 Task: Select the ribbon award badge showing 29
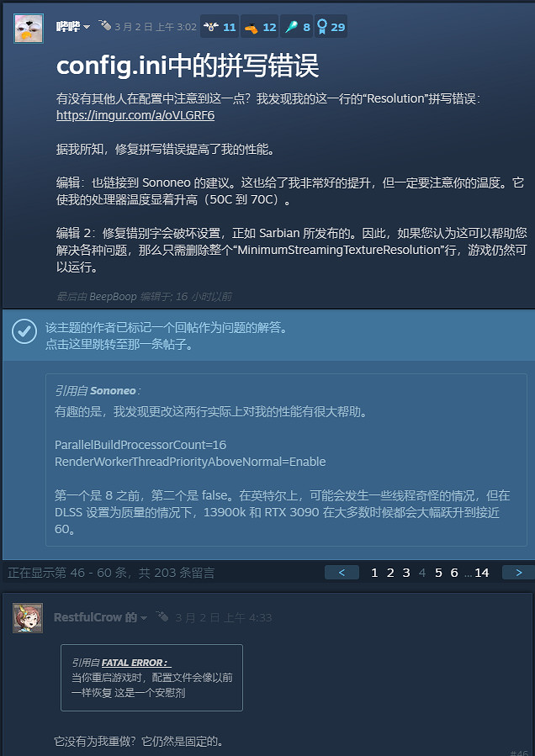(x=331, y=27)
